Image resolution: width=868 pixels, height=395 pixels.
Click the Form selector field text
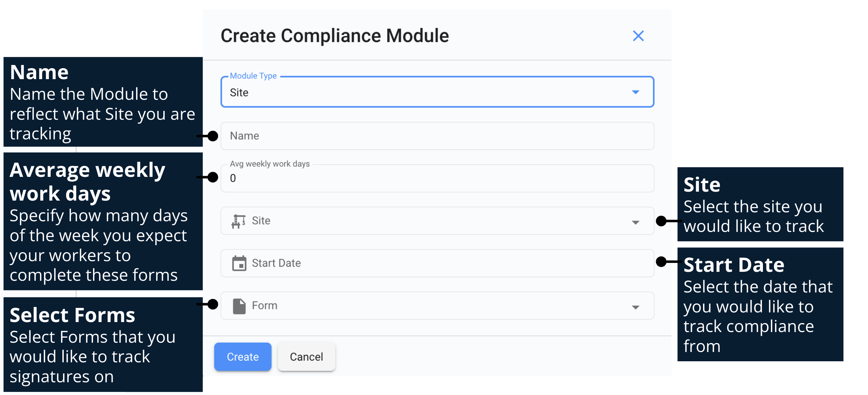click(265, 306)
